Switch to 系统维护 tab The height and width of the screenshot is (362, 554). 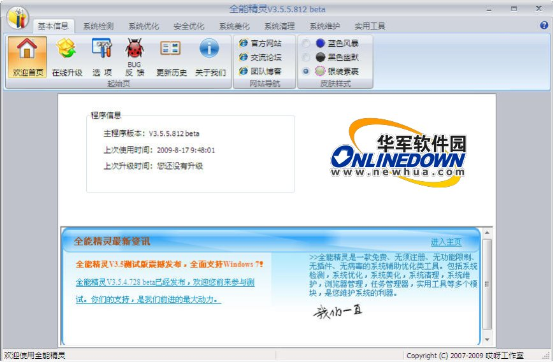(324, 26)
